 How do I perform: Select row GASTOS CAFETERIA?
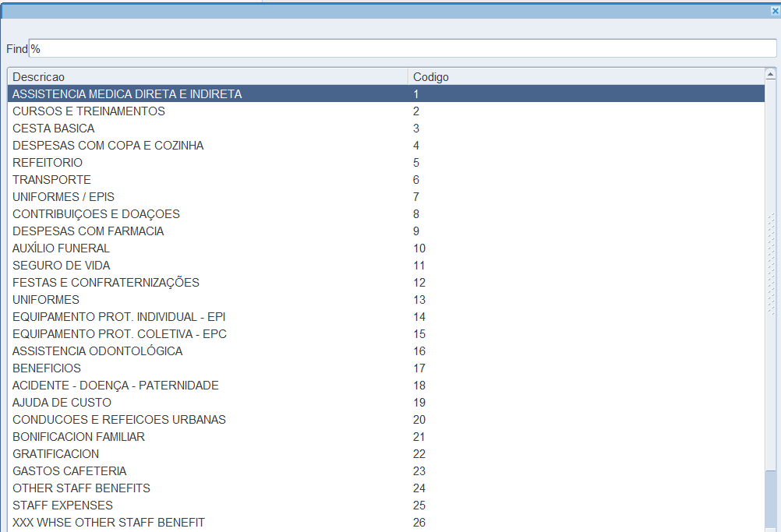click(x=386, y=472)
